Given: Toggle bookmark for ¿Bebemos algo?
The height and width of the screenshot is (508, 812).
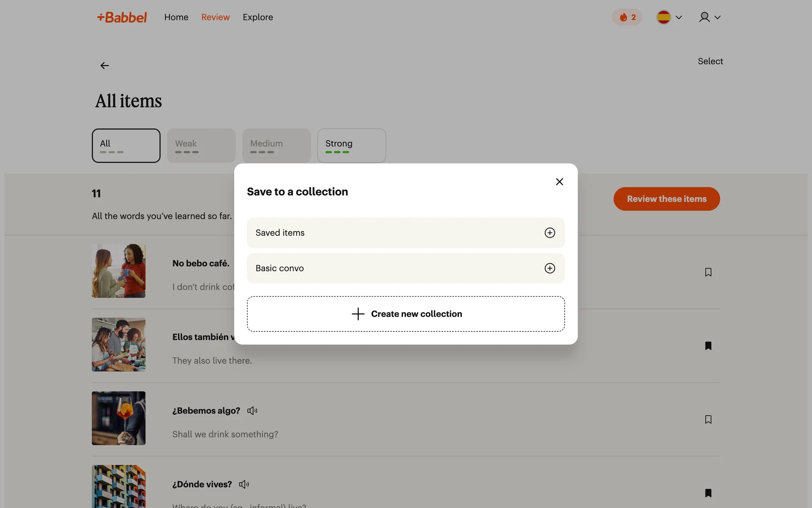Looking at the screenshot, I should coord(708,420).
